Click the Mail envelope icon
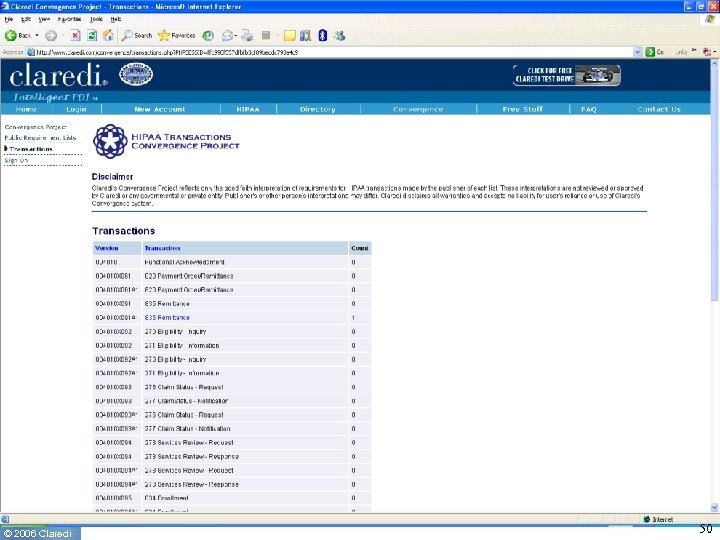720x540 pixels. 228,35
